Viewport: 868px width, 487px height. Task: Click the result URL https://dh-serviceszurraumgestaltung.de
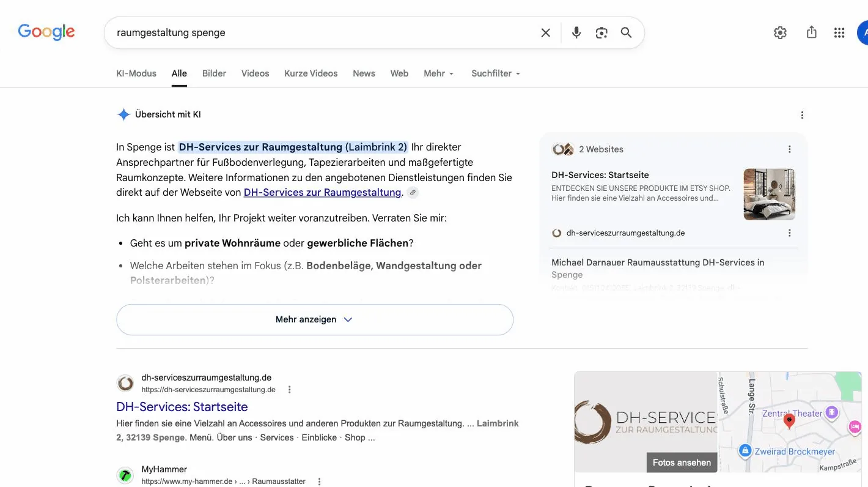coord(208,390)
